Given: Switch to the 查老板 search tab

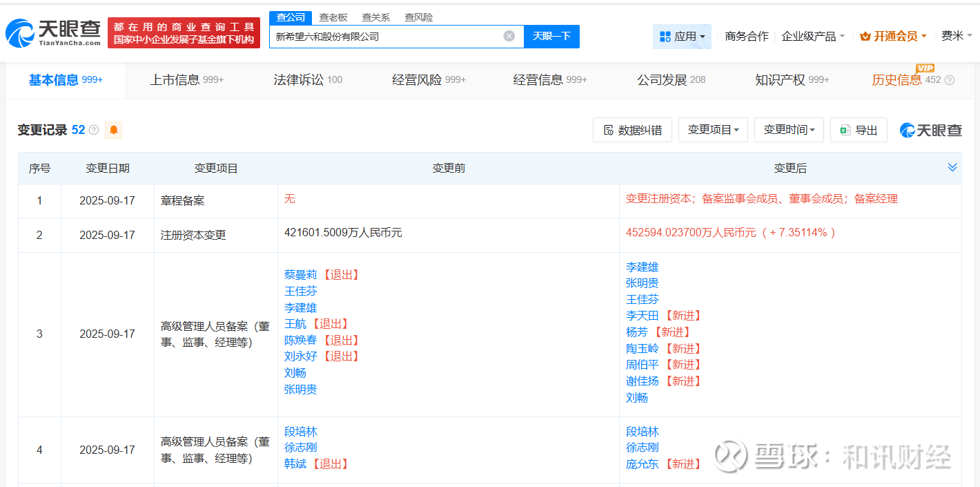Looking at the screenshot, I should click(x=333, y=18).
